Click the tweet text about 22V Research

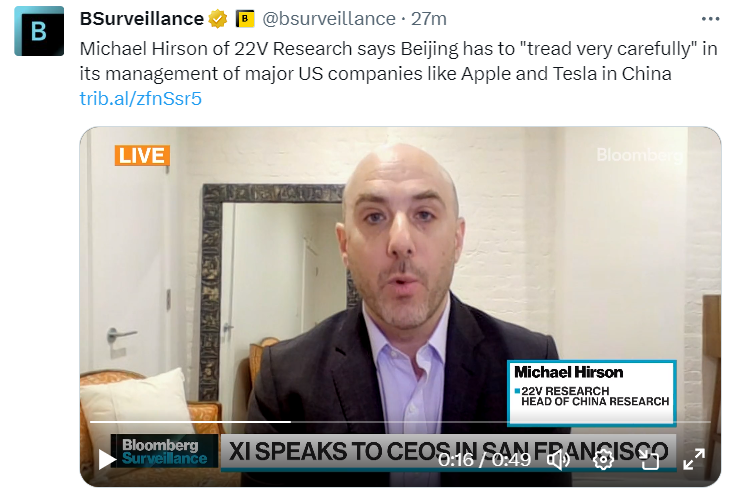pyautogui.click(x=399, y=61)
